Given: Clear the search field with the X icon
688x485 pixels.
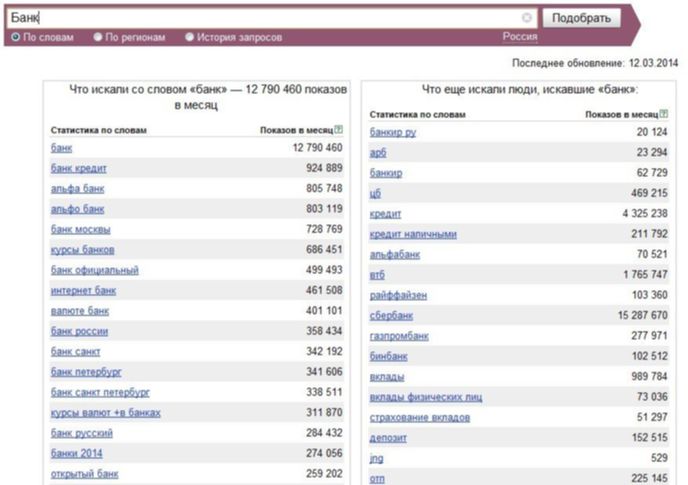Looking at the screenshot, I should click(x=527, y=18).
